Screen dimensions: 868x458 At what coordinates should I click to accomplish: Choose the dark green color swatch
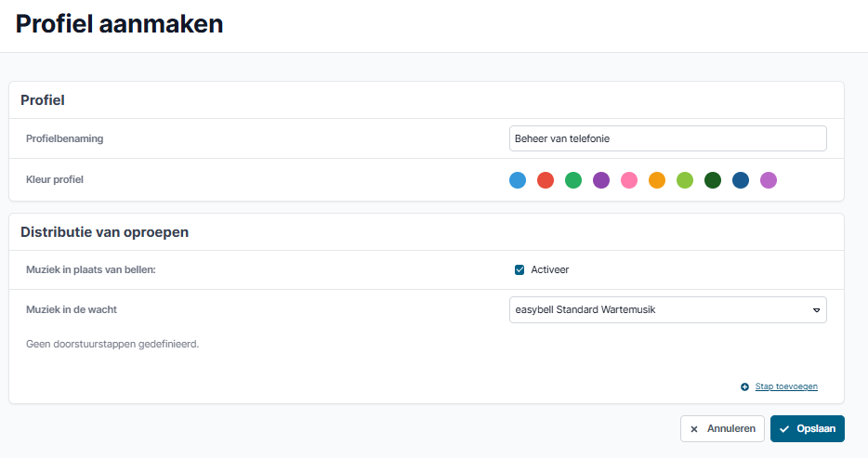point(713,180)
